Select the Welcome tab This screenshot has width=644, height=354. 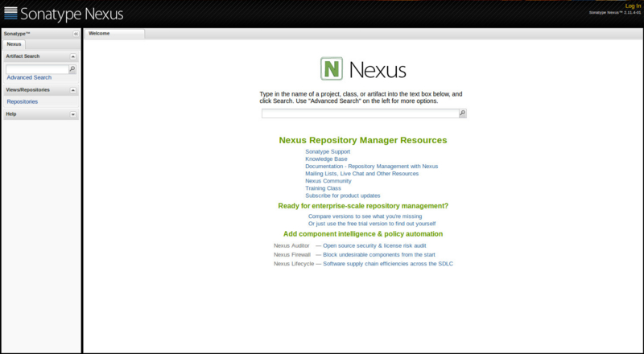pyautogui.click(x=114, y=34)
